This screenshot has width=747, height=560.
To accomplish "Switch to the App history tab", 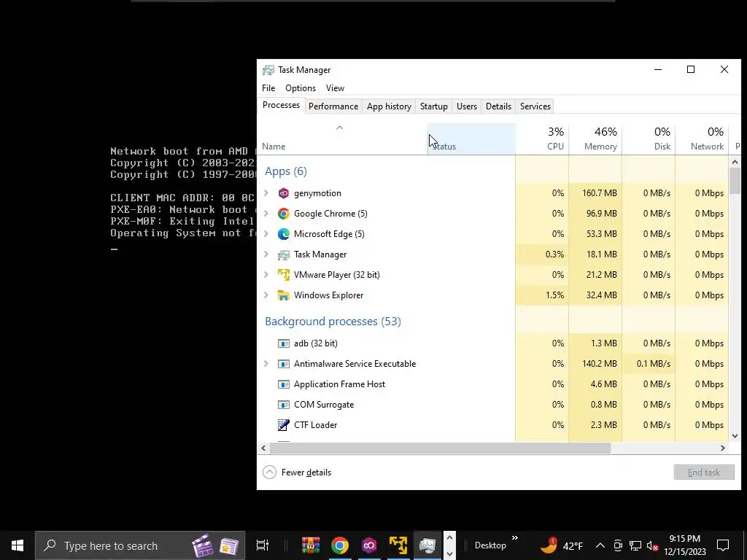I will (389, 106).
